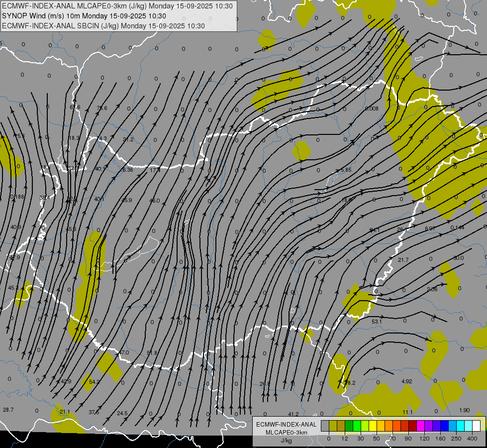Select the map value '17.4'
The height and width of the screenshot is (448, 487).
click(155, 170)
